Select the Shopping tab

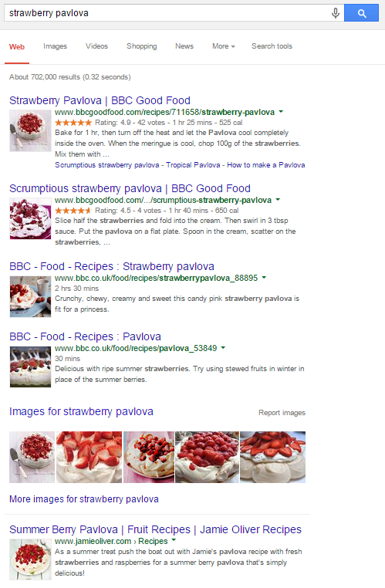click(142, 46)
